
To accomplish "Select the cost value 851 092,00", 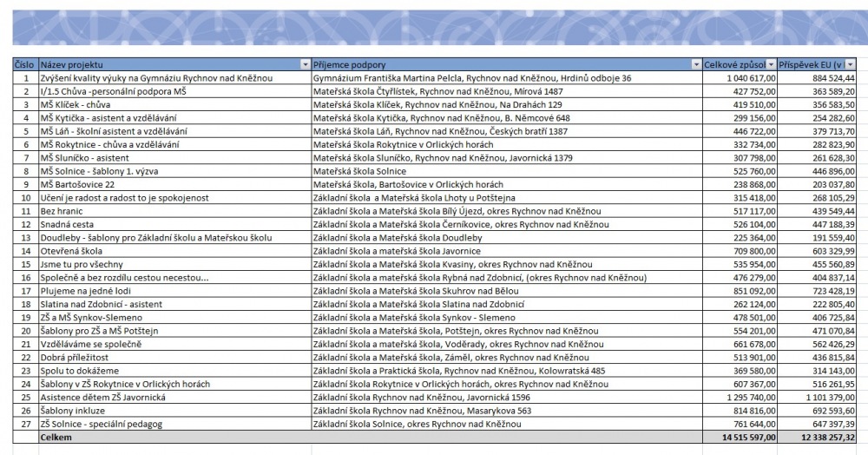I will tap(740, 291).
